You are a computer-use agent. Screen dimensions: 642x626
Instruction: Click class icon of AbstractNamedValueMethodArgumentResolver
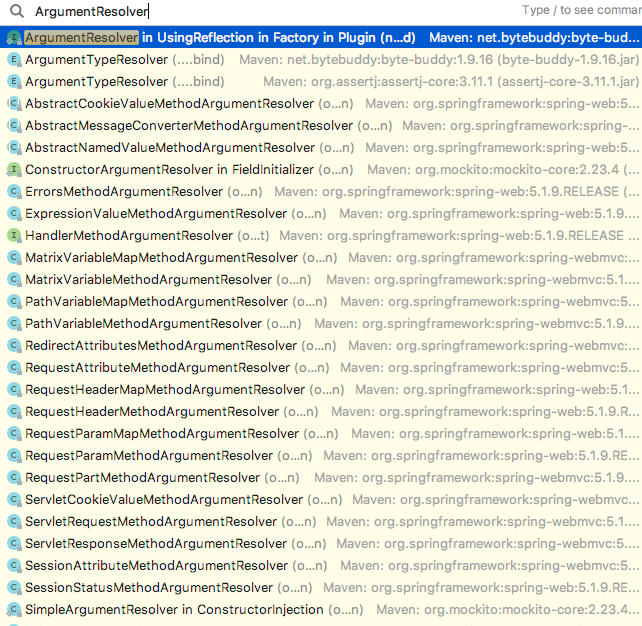click(x=14, y=147)
